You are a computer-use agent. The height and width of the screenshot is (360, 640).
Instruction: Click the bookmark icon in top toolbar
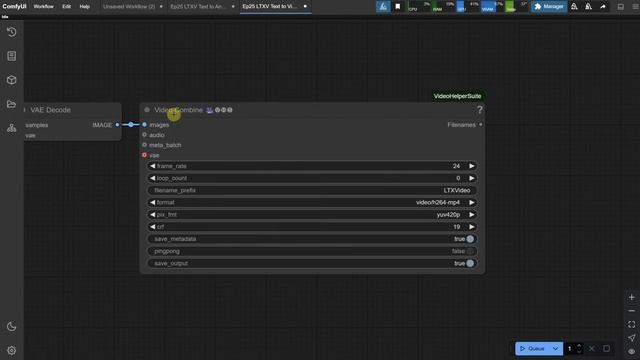tap(398, 7)
